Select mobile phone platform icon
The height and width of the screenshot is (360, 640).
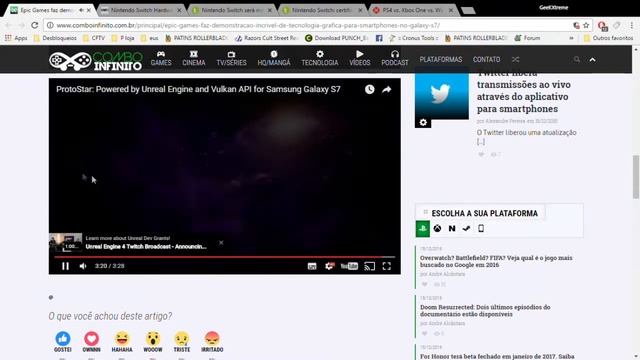point(481,229)
